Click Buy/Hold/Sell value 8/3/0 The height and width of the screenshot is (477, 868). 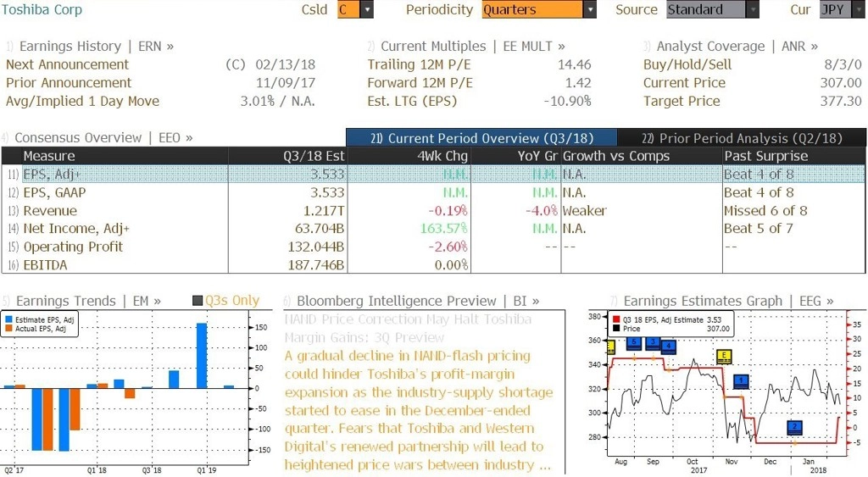[843, 64]
